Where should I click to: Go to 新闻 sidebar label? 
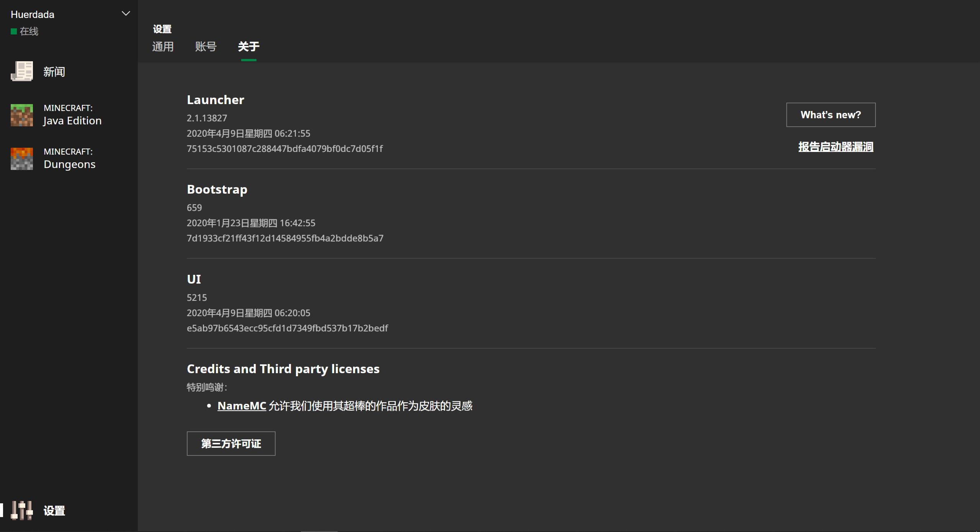click(54, 72)
